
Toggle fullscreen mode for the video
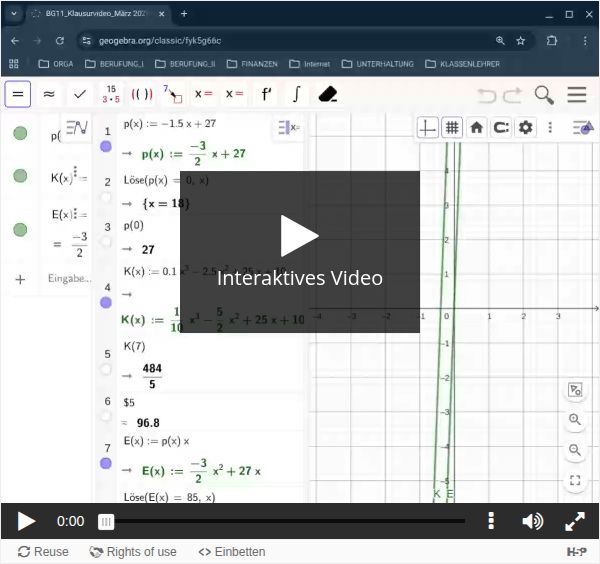575,521
